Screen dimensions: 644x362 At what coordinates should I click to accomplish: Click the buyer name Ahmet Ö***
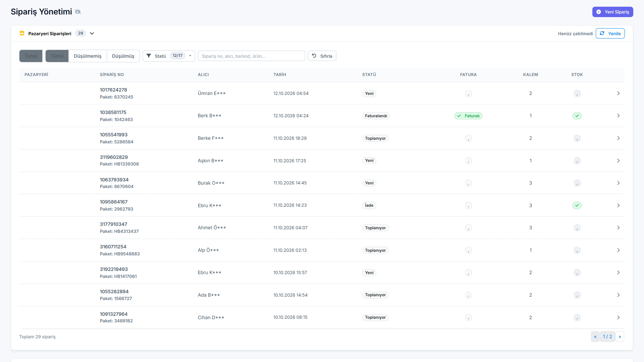[x=212, y=228]
